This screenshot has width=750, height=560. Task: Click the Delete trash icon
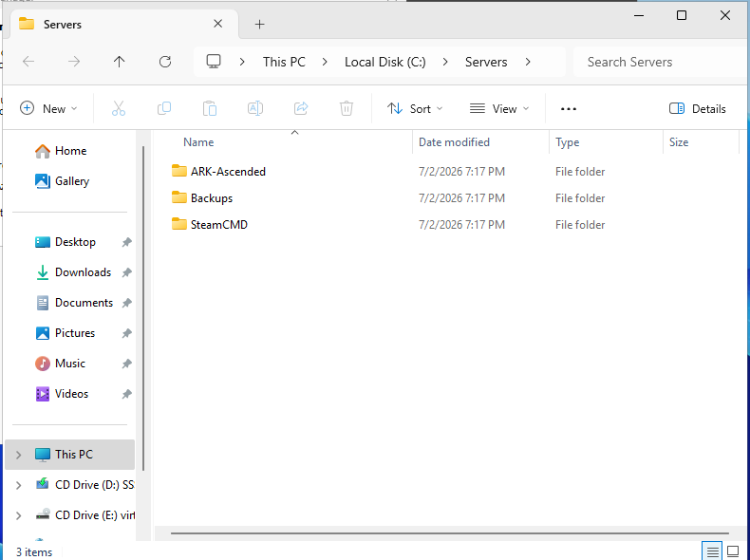click(x=347, y=108)
